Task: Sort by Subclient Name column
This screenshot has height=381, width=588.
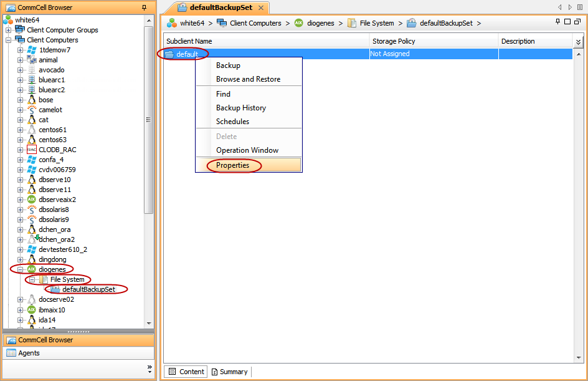Action: (266, 41)
